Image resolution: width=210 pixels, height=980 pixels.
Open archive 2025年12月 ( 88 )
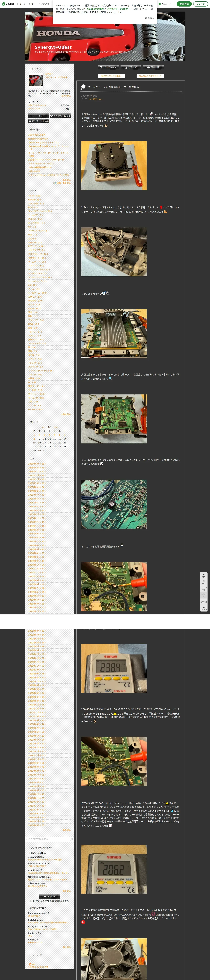(x=37, y=475)
